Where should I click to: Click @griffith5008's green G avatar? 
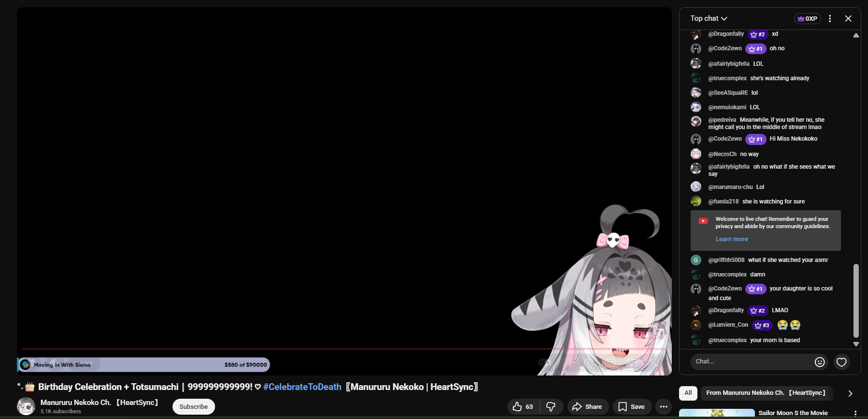coord(696,260)
